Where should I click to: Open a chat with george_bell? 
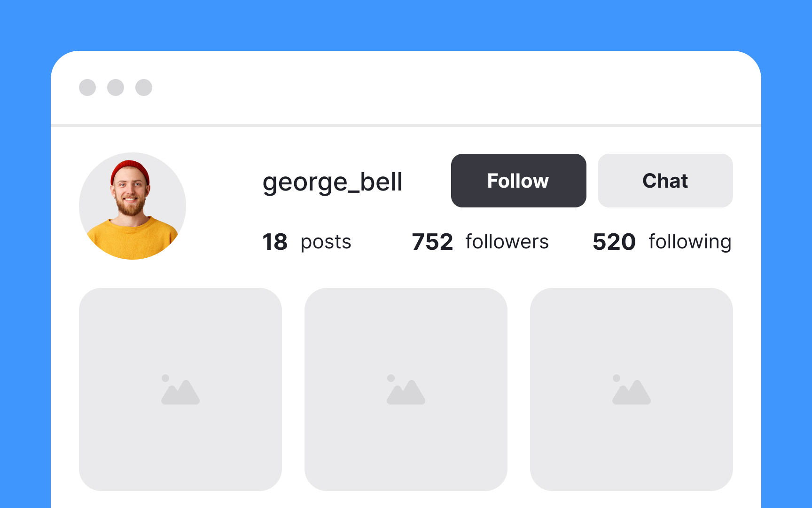[665, 181]
